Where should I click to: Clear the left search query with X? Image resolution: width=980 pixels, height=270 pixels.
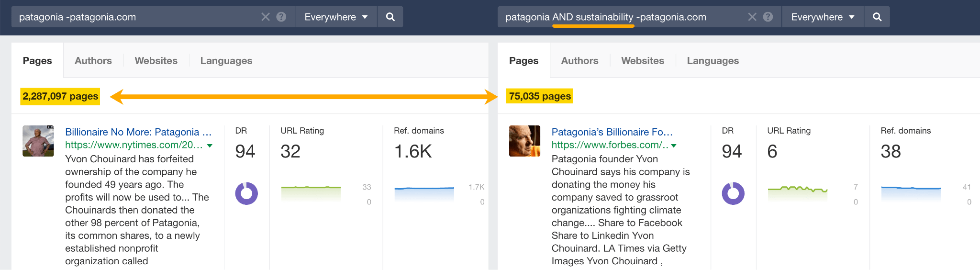[266, 17]
